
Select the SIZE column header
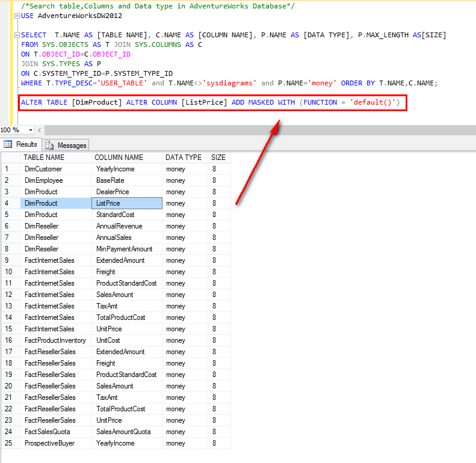(220, 158)
